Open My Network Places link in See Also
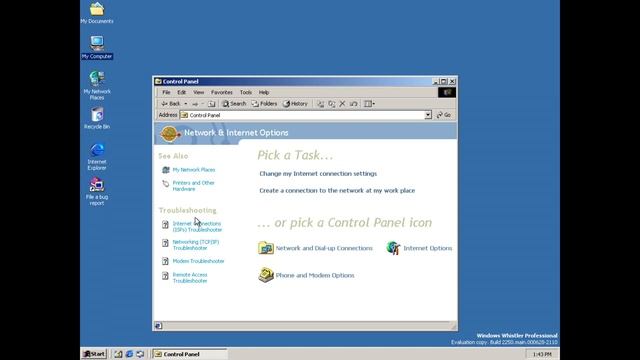Screen dimensions: 640x360 [x=194, y=170]
